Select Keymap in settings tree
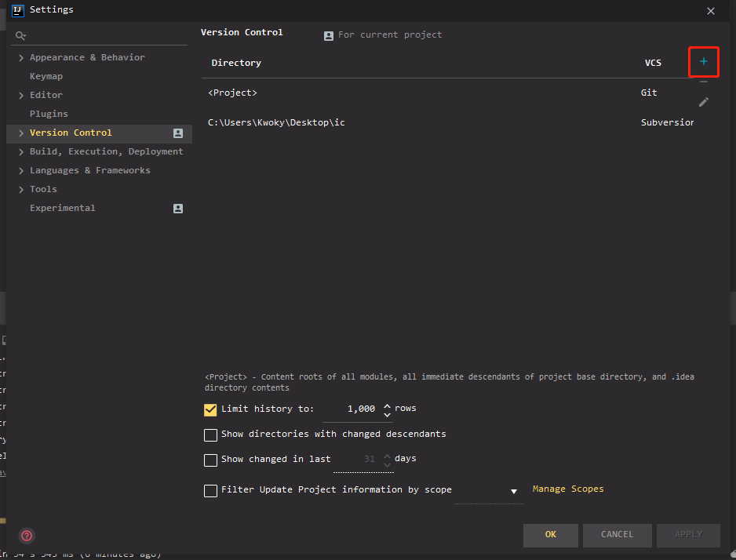Screen dimensions: 736x560 46,76
